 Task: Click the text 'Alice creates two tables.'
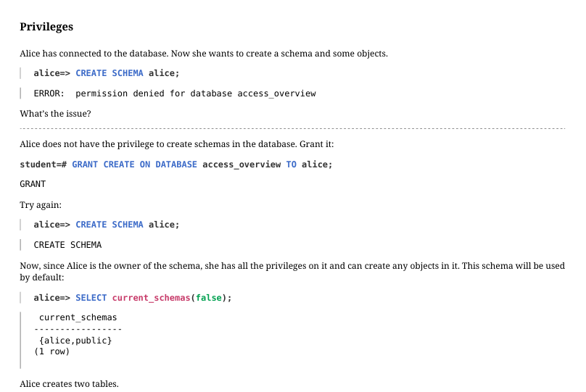coord(69,384)
